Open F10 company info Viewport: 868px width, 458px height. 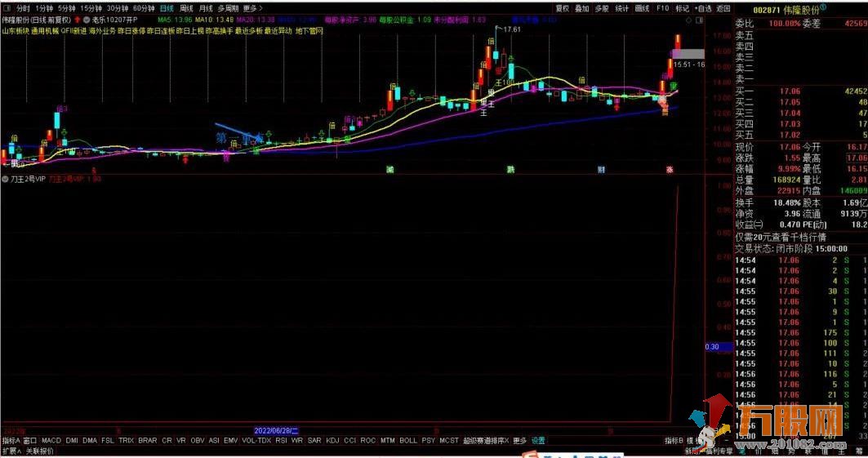[662, 8]
